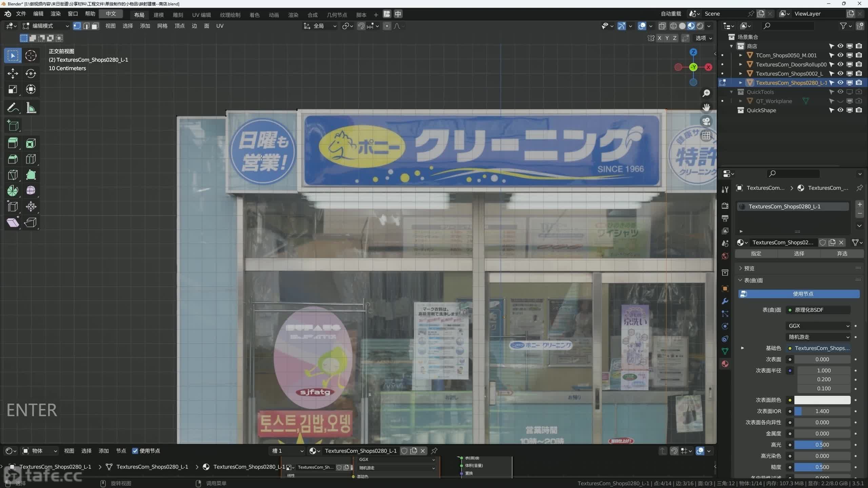Click the 次表面颜色 color swatch

[822, 400]
